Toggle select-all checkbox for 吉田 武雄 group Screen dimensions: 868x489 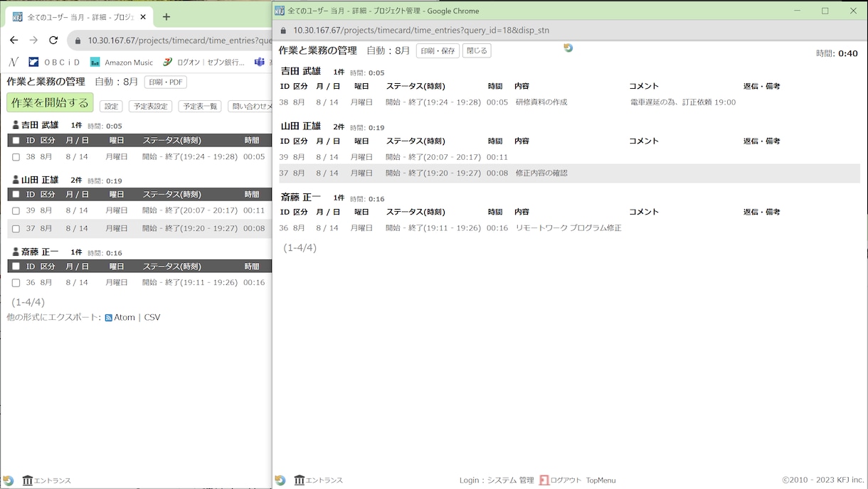point(16,140)
